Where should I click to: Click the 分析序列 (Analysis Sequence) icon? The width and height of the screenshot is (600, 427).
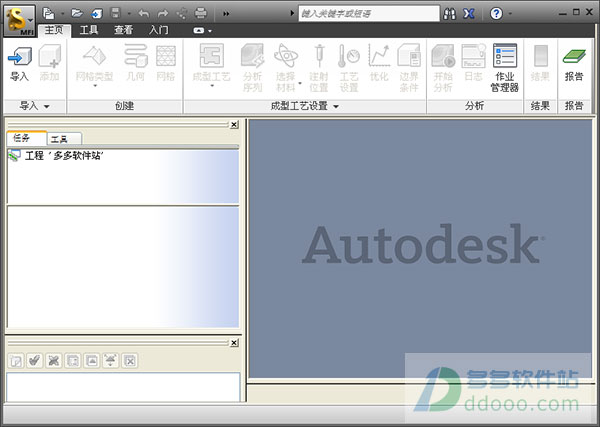[253, 68]
